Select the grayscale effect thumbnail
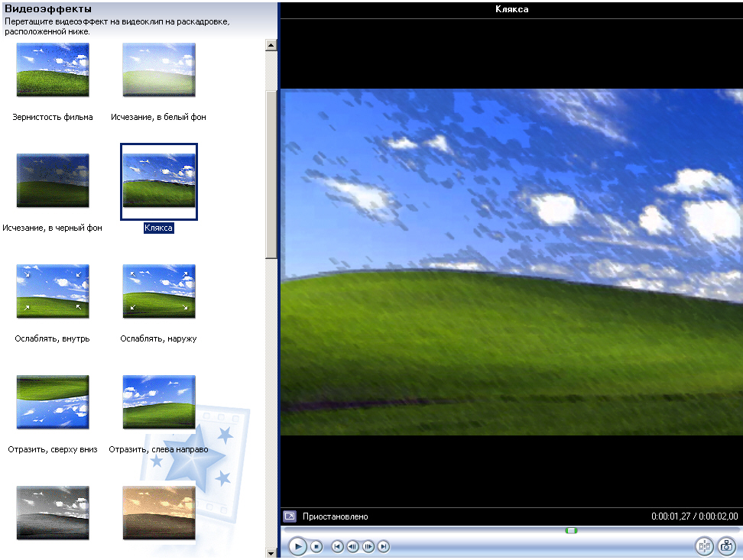 (53, 513)
